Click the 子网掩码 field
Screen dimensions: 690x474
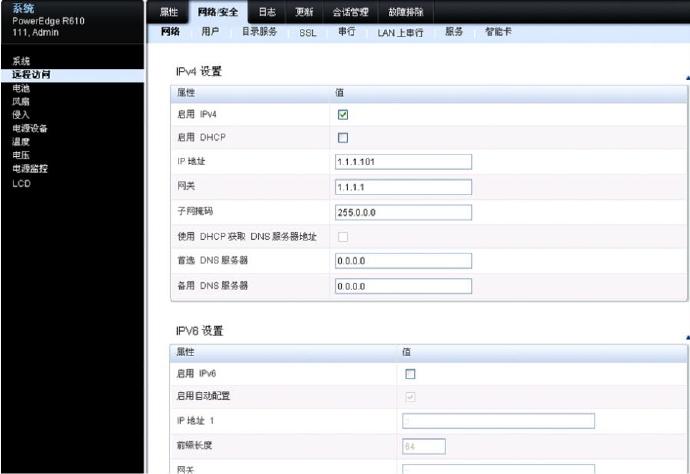(403, 213)
